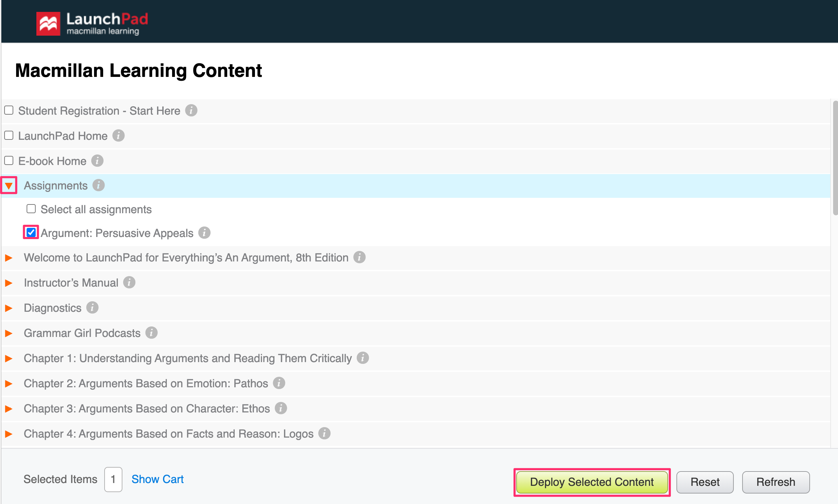This screenshot has height=504, width=838.
Task: Expand Chapter 2 Pathos section
Action: pyautogui.click(x=9, y=383)
